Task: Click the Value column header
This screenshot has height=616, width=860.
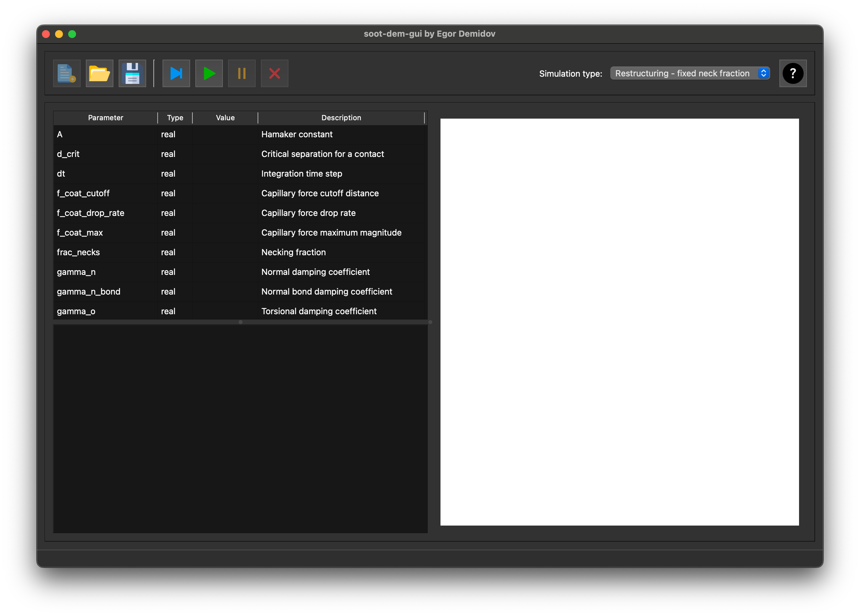Action: point(225,118)
